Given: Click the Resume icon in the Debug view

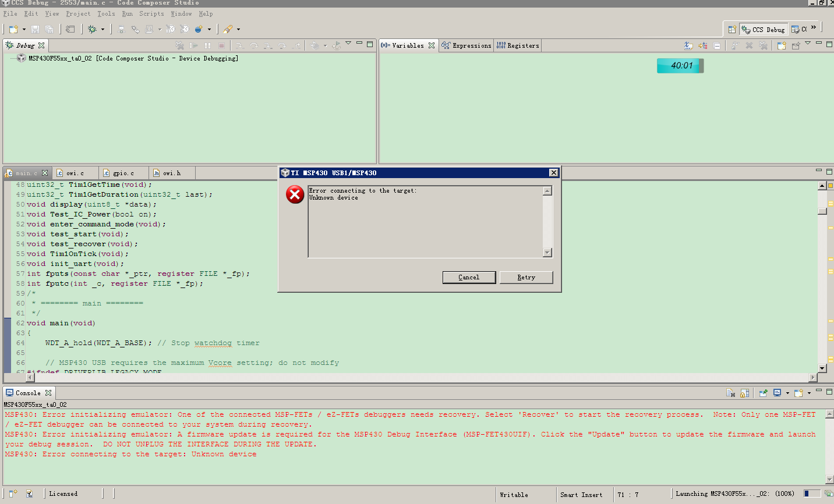Looking at the screenshot, I should 193,45.
